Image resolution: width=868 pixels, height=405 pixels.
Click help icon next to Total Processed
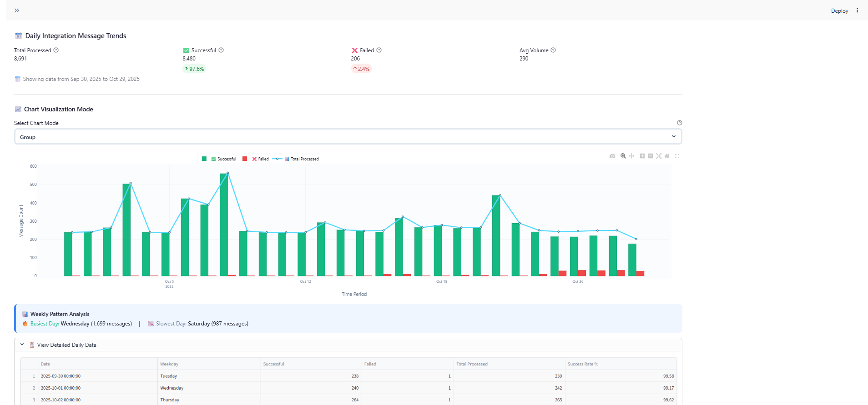[56, 50]
